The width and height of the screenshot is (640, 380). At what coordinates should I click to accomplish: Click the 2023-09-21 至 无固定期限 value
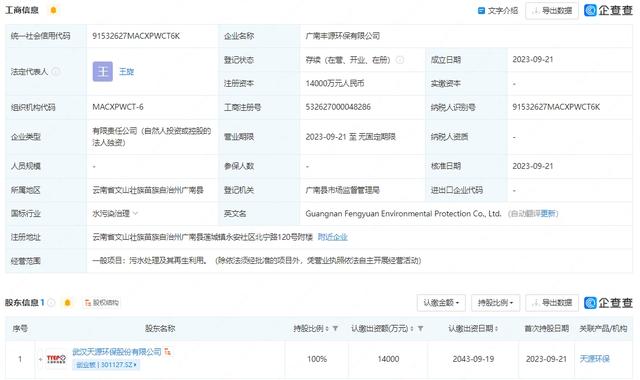351,137
